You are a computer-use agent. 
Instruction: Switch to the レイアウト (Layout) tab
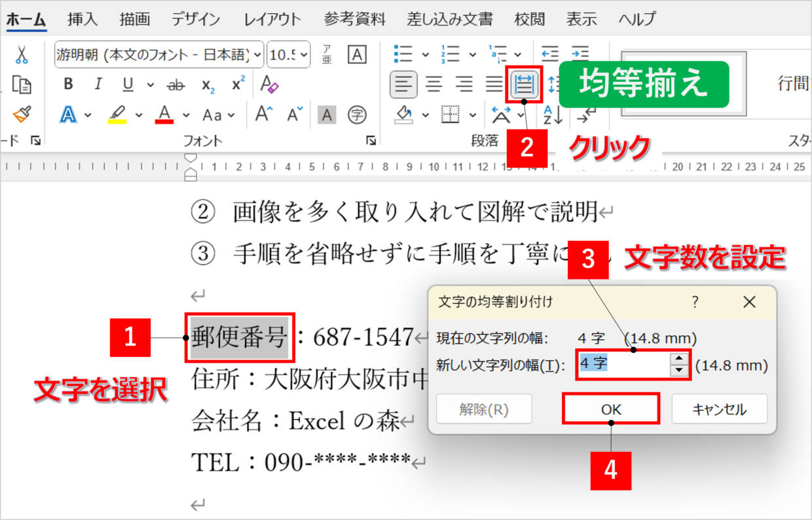tap(272, 19)
